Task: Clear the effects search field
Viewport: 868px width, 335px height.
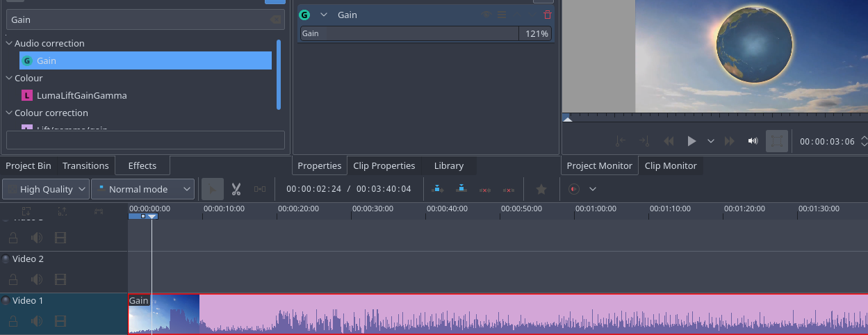Action: [x=276, y=20]
